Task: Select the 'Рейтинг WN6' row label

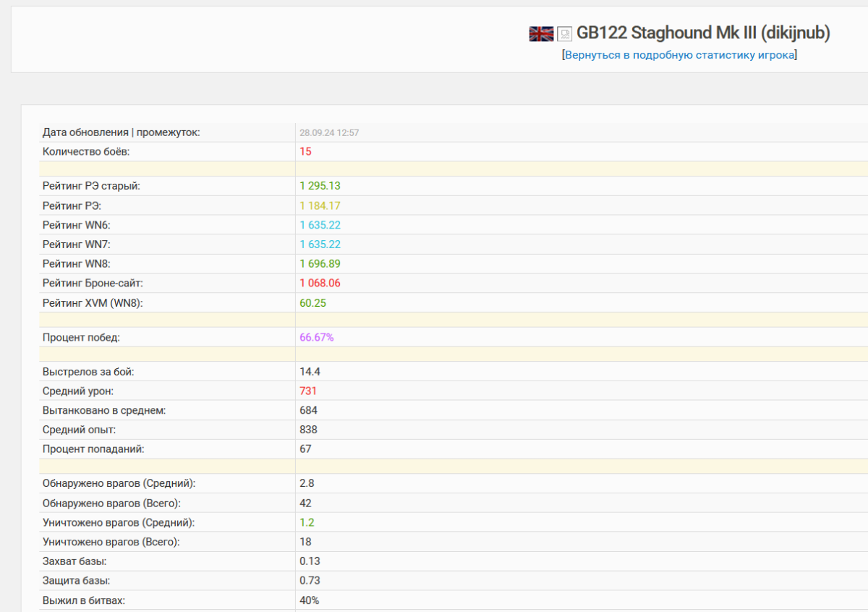Action: 77,225
